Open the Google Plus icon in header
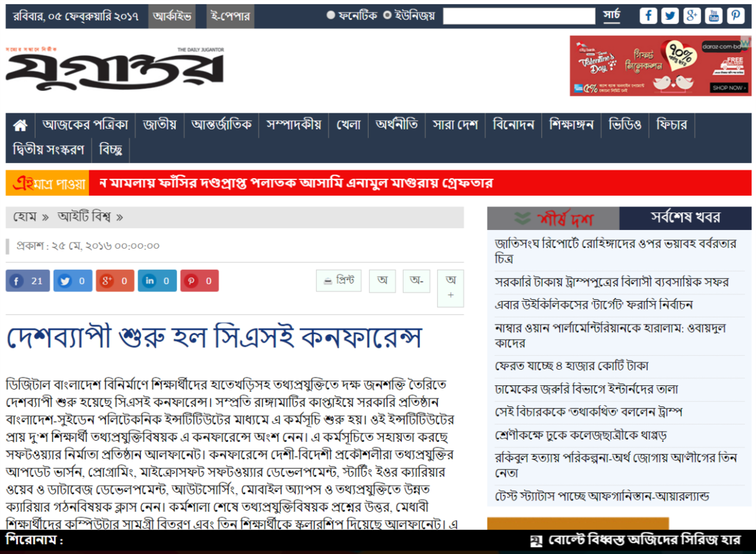This screenshot has height=554, width=756. (692, 16)
